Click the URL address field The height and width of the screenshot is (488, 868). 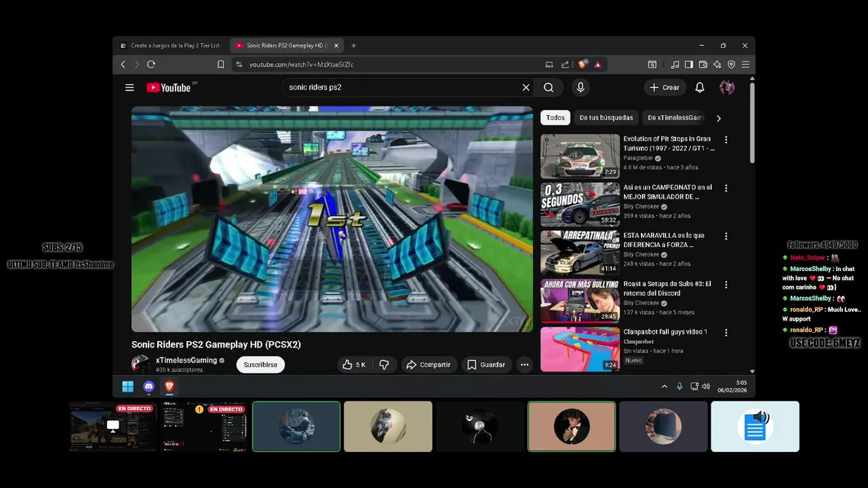point(393,64)
